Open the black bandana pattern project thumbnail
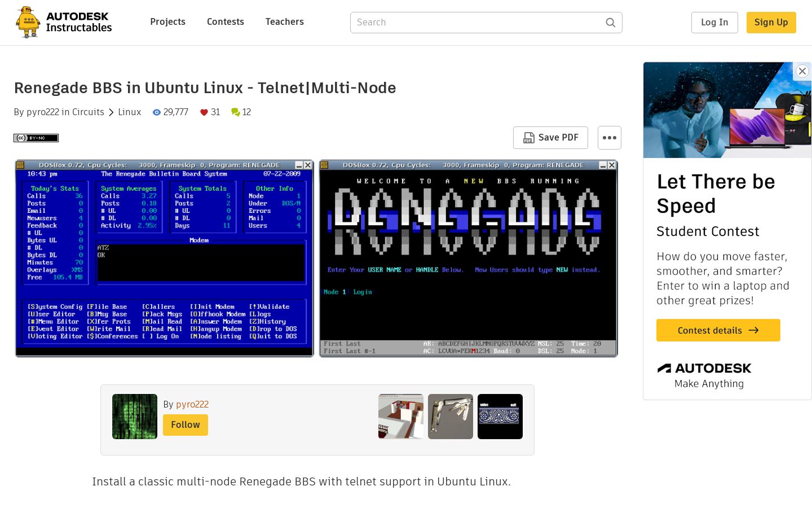Image resolution: width=812 pixels, height=508 pixels. [500, 417]
